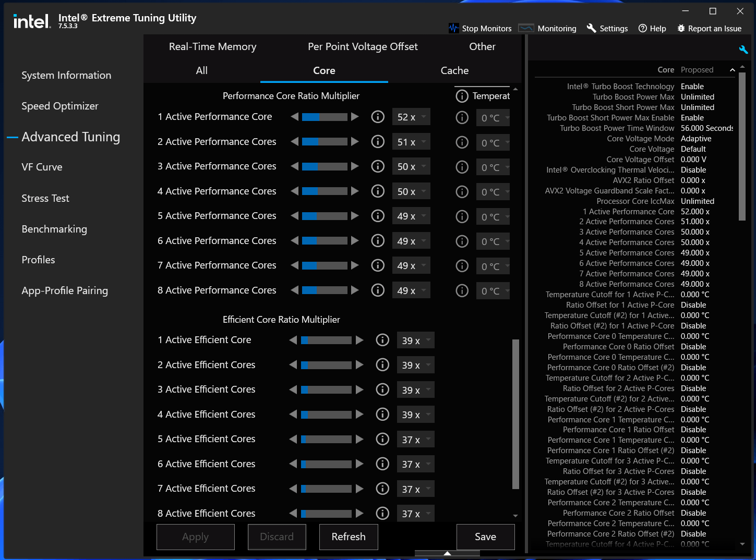The height and width of the screenshot is (560, 756).
Task: Open the Other tab
Action: (482, 46)
